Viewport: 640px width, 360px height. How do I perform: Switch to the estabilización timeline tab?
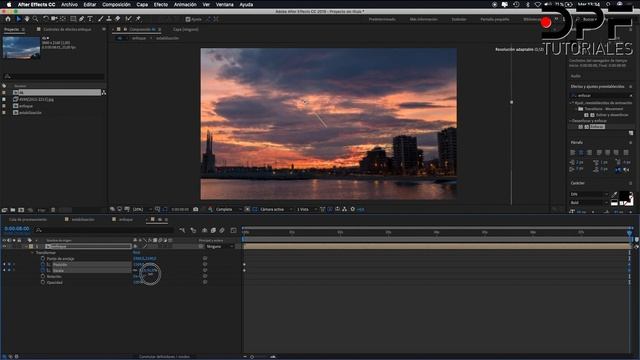[x=83, y=220]
